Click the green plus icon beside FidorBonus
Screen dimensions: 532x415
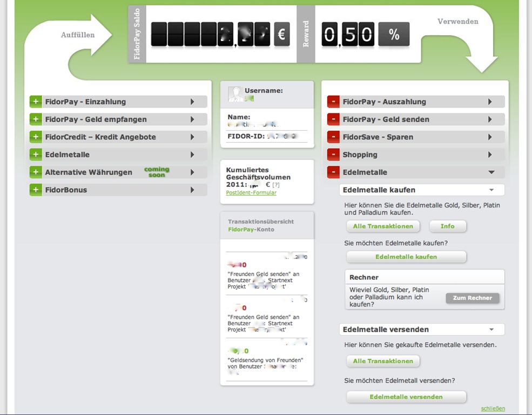36,190
